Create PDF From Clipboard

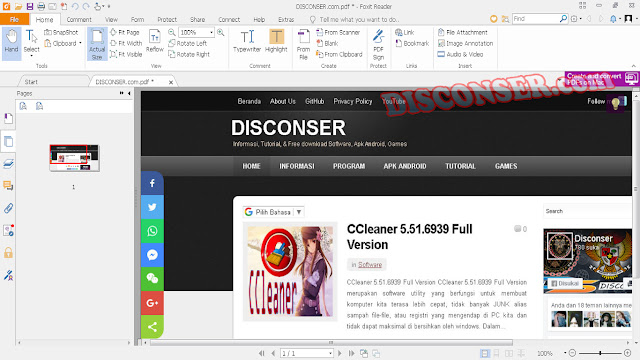click(339, 54)
